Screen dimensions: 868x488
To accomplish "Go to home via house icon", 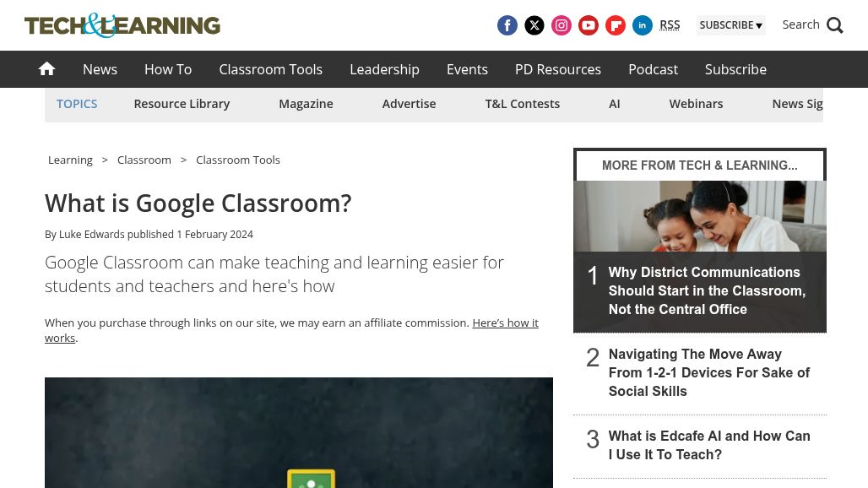I will click(x=47, y=69).
